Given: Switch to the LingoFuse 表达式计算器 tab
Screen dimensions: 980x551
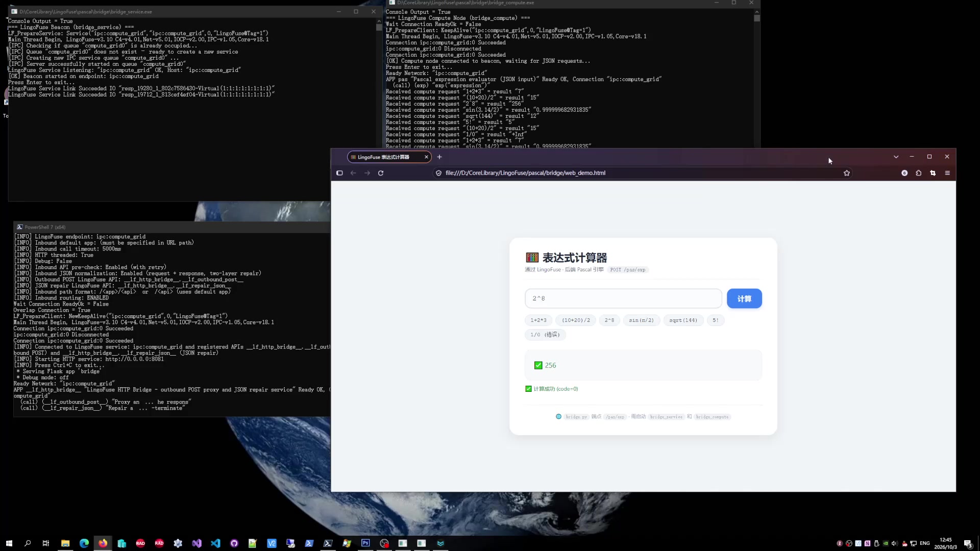Looking at the screenshot, I should [384, 157].
